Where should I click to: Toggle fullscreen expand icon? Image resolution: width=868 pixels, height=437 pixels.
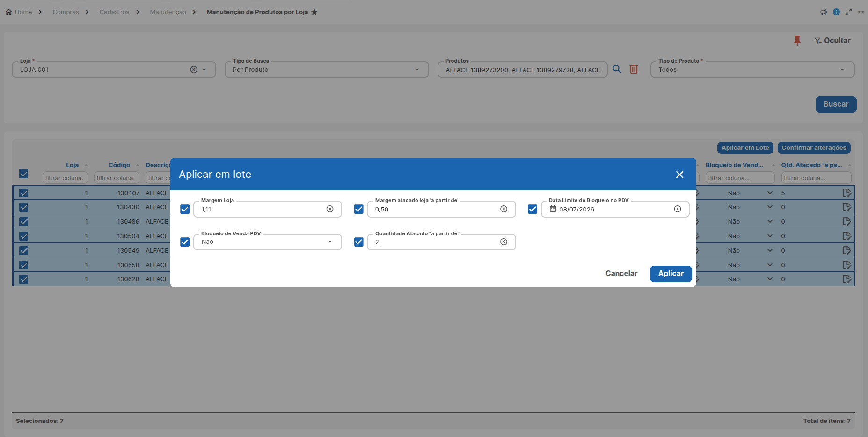(x=848, y=12)
